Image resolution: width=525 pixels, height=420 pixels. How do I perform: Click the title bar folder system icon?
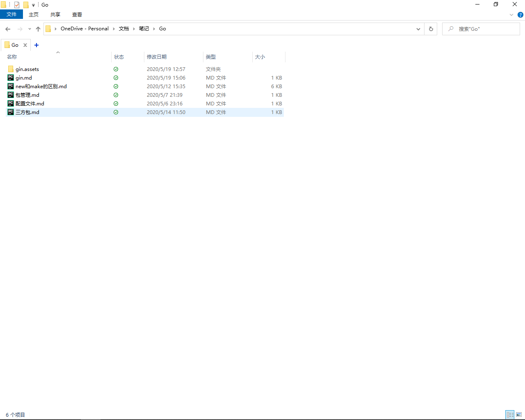click(4, 5)
